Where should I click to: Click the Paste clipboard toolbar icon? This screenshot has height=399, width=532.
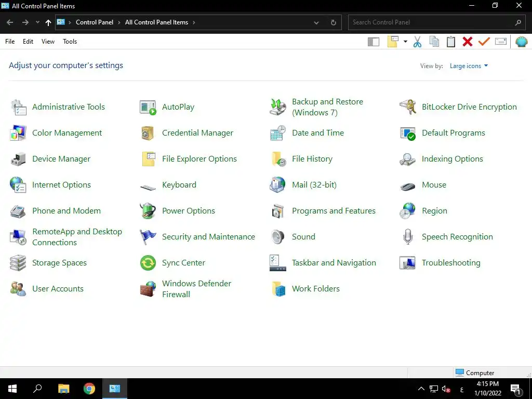point(451,42)
